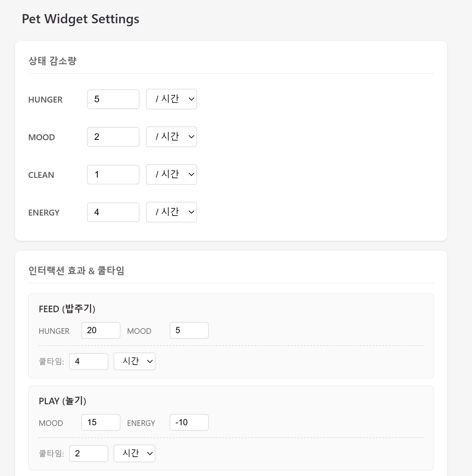Click the 인터랙션 효과 & 쿨타임 section title
This screenshot has height=476, width=472.
(x=76, y=271)
